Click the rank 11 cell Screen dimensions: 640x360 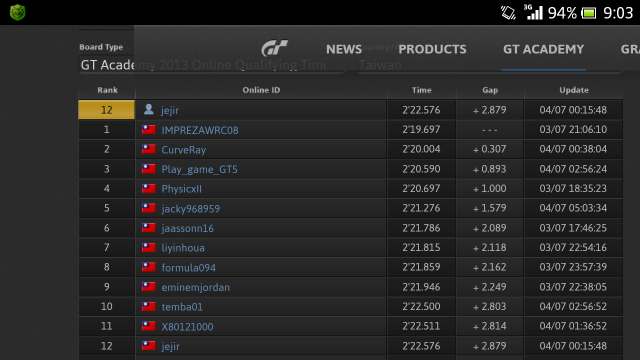pos(107,326)
